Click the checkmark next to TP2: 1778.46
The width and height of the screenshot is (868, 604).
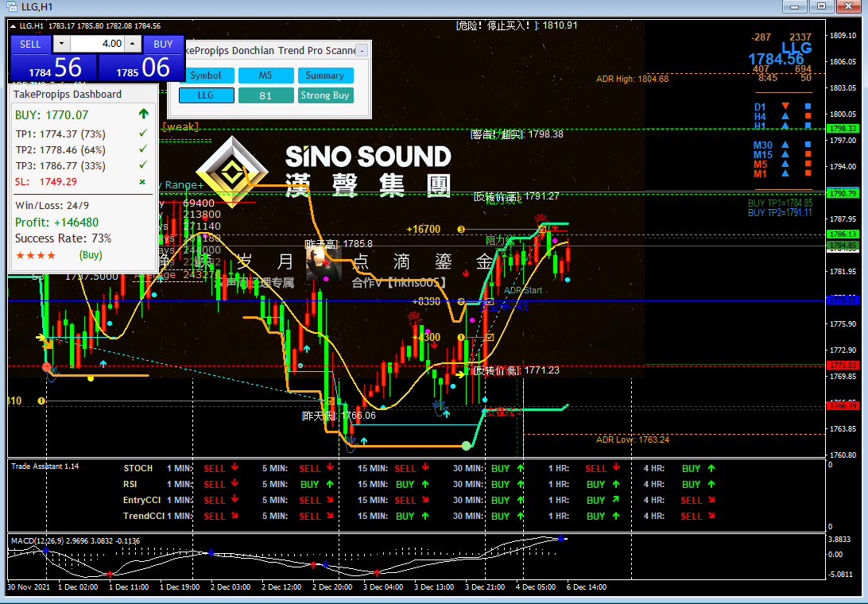143,149
